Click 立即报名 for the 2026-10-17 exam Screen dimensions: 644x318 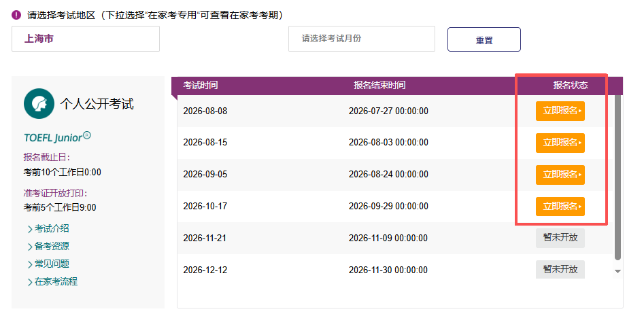(x=560, y=207)
